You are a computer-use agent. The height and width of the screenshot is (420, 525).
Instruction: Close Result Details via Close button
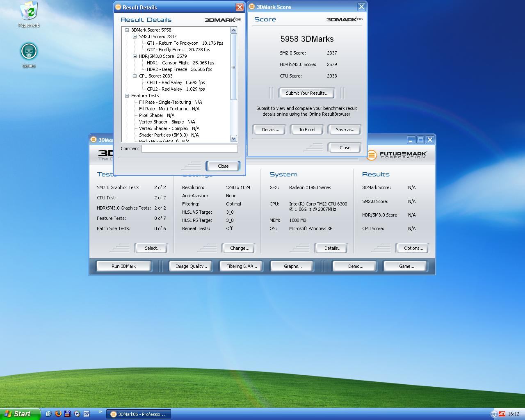pos(223,166)
